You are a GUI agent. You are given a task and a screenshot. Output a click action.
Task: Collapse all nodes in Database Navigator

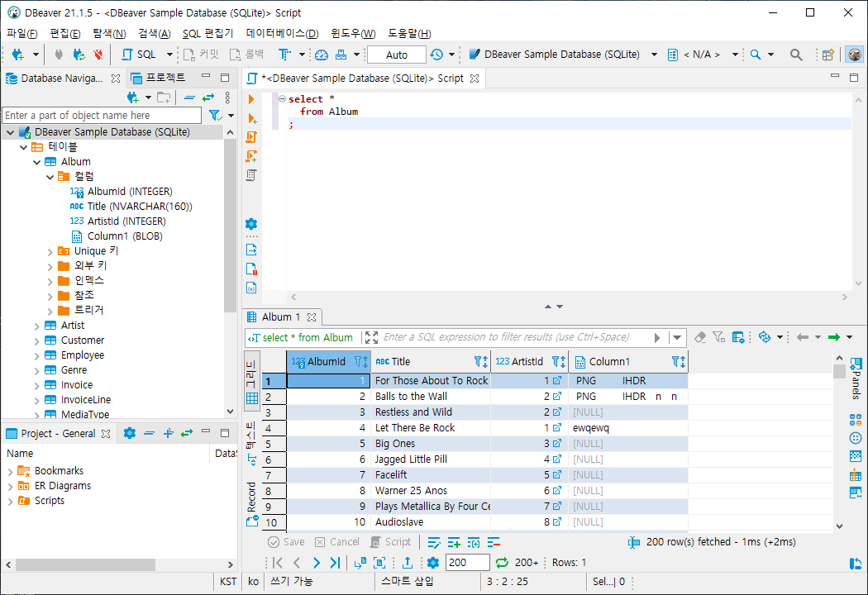tap(189, 98)
